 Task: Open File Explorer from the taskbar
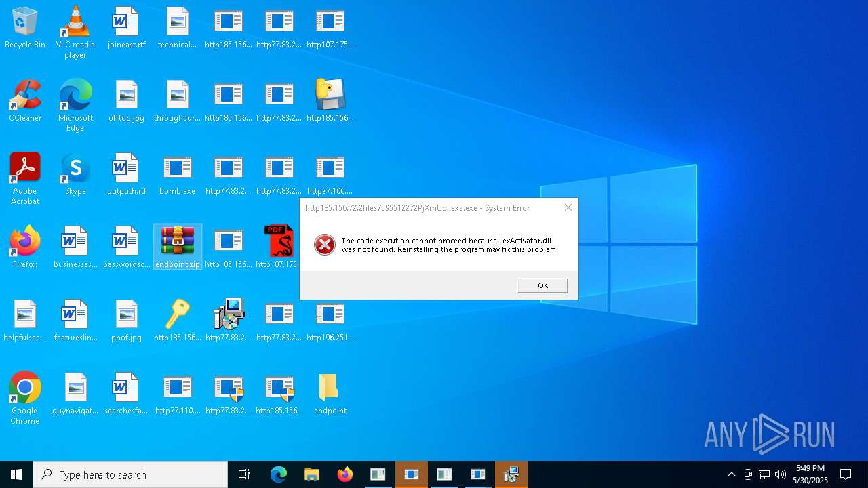coord(312,474)
